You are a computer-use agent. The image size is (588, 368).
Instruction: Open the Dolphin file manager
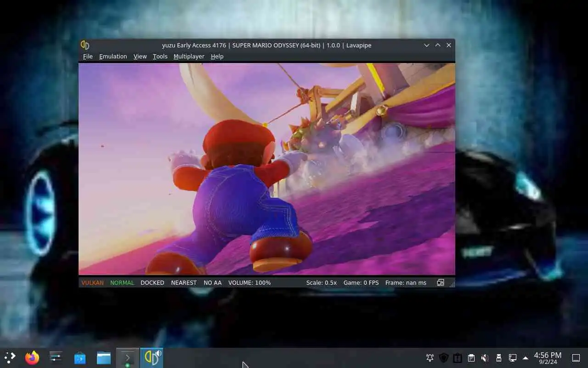[104, 357]
